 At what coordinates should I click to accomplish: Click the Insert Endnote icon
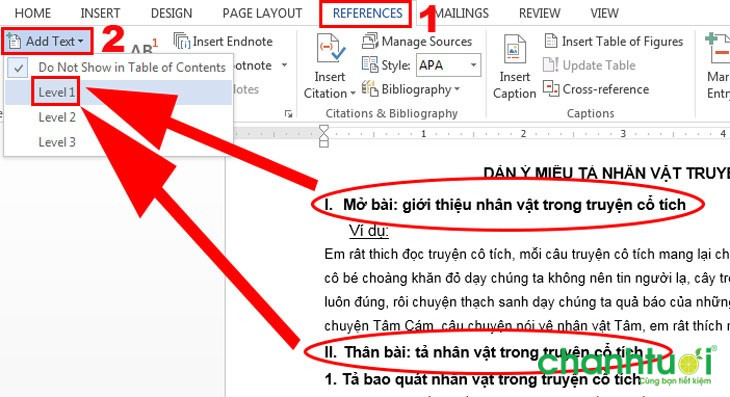[x=182, y=41]
